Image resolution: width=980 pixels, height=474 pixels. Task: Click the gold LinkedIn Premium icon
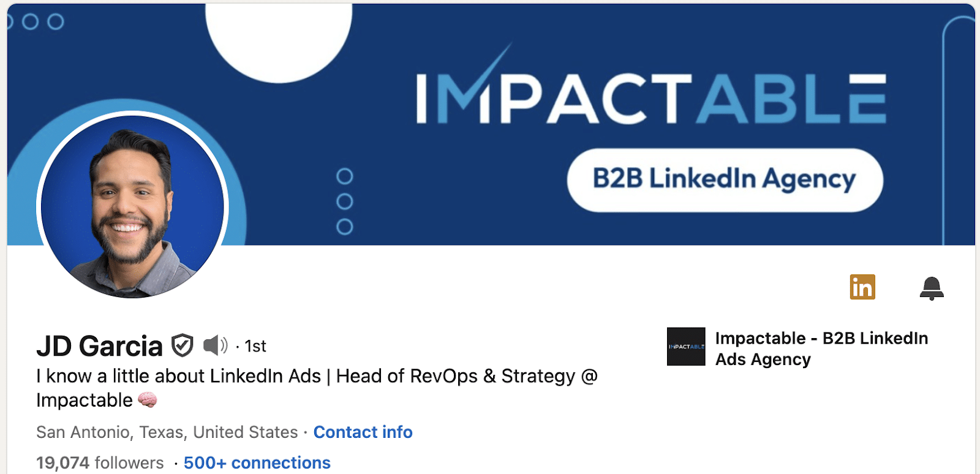(x=862, y=287)
